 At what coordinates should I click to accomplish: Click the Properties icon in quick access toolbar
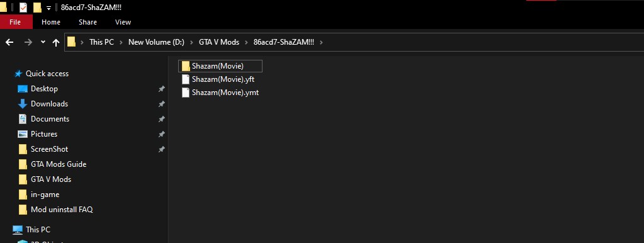23,8
